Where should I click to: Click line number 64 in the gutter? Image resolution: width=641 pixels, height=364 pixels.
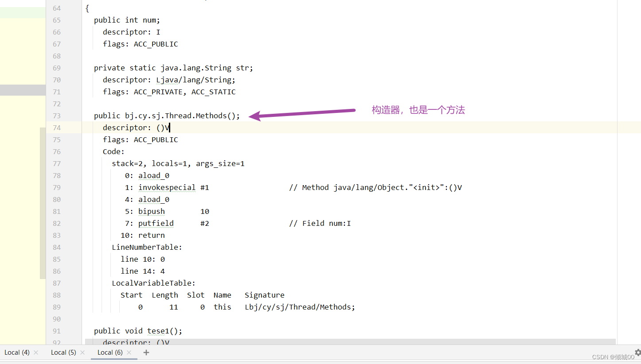(56, 8)
